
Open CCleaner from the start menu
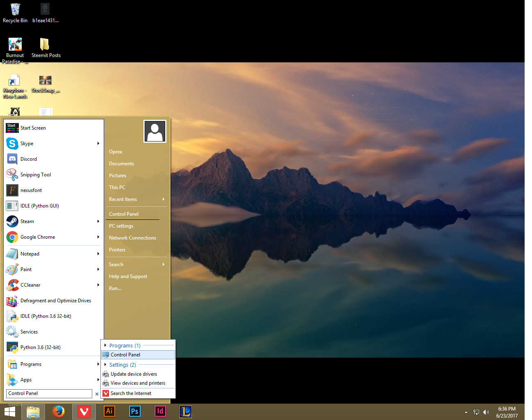(53, 285)
